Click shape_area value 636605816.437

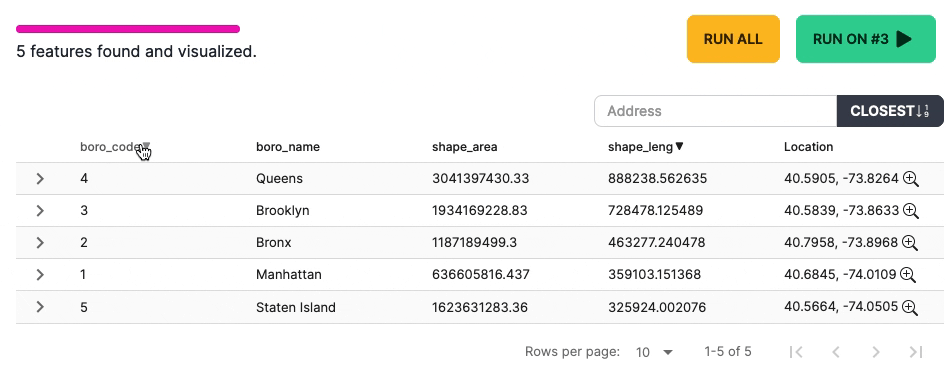[481, 274]
